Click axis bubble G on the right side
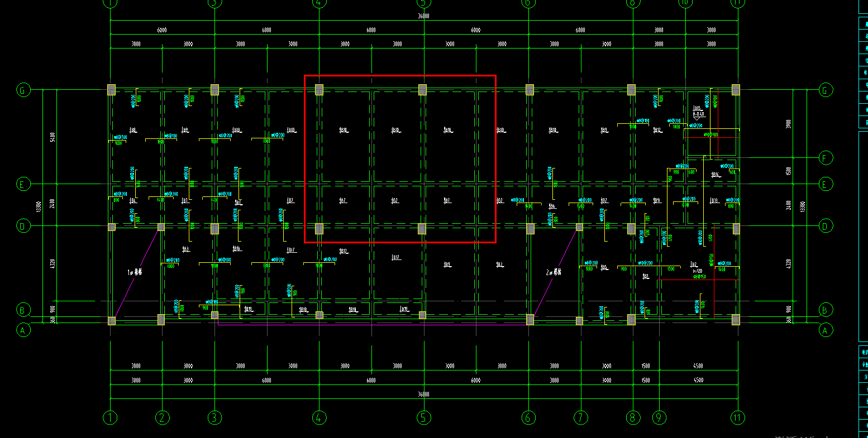 coord(826,90)
